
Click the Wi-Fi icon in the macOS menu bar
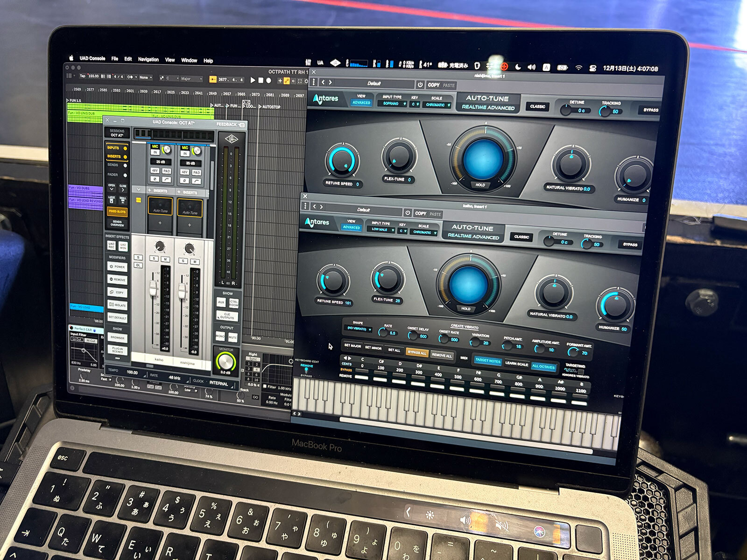click(x=578, y=68)
